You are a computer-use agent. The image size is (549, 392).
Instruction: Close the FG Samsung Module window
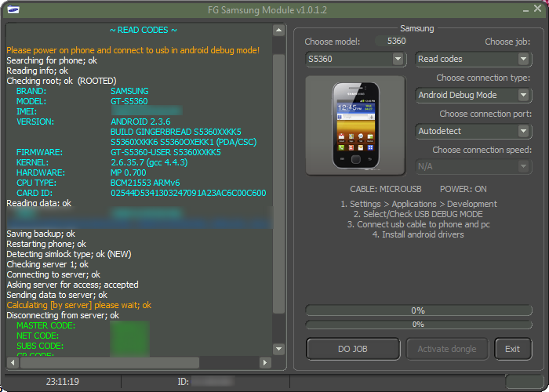535,8
